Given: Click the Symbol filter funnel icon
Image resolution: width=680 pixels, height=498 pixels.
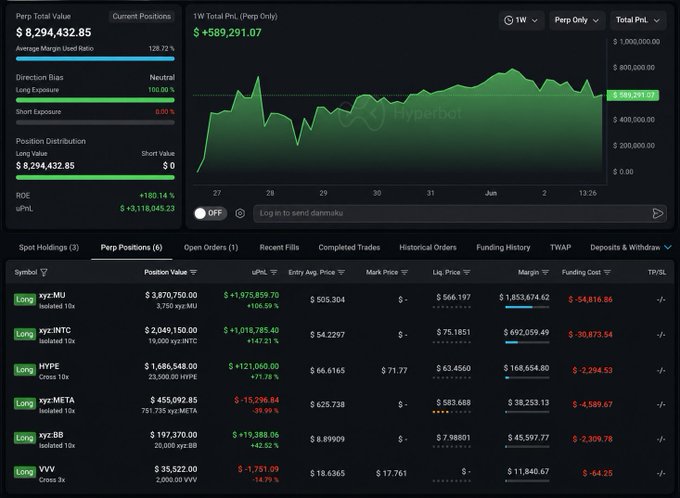Looking at the screenshot, I should tap(44, 272).
